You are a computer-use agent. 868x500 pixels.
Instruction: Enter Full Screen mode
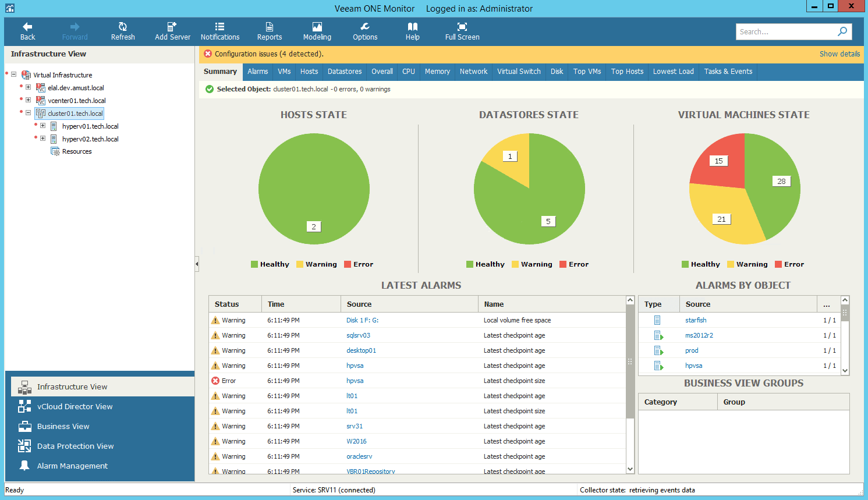(462, 31)
